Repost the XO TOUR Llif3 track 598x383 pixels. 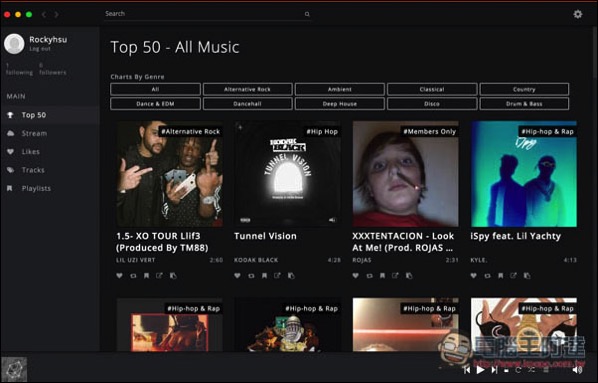(133, 275)
